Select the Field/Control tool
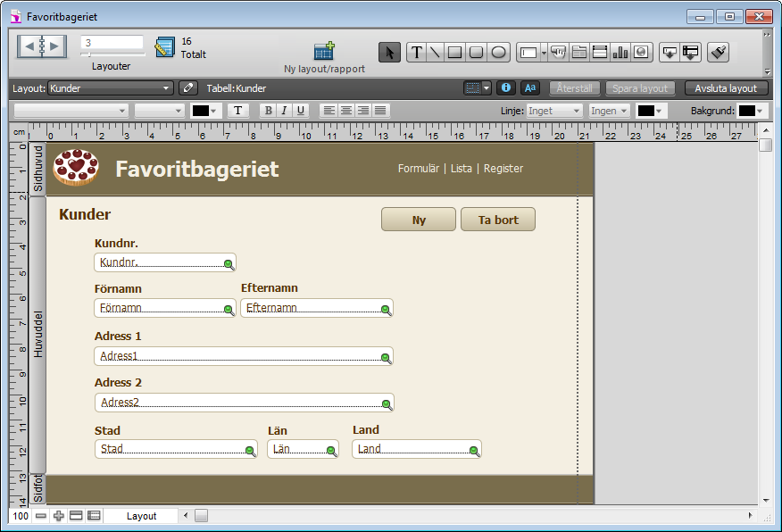782x532 pixels. 528,53
